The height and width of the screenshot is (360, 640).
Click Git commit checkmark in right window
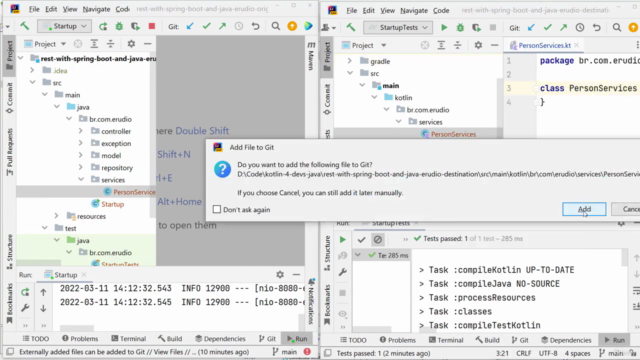coord(547,27)
